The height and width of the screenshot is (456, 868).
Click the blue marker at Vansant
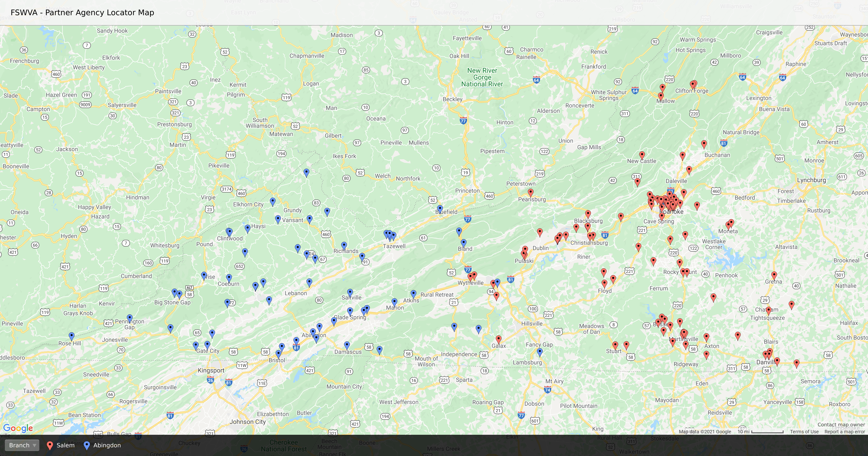[x=278, y=219]
